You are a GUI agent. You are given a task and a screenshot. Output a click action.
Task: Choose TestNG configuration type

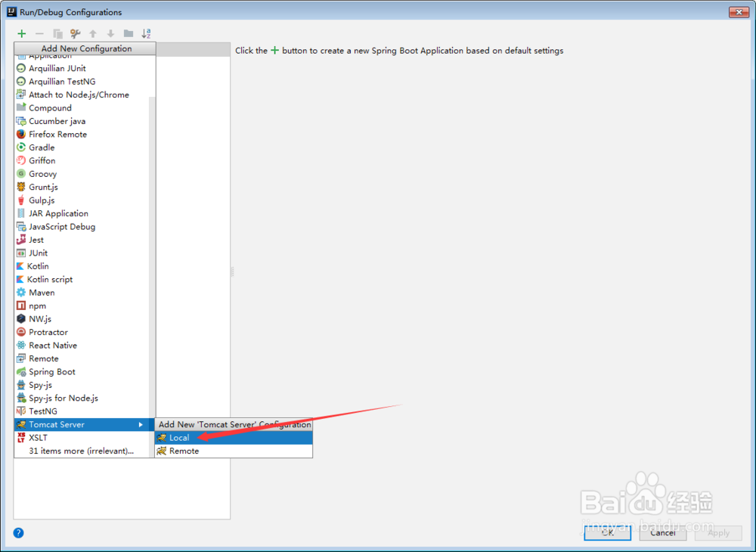coord(82,411)
